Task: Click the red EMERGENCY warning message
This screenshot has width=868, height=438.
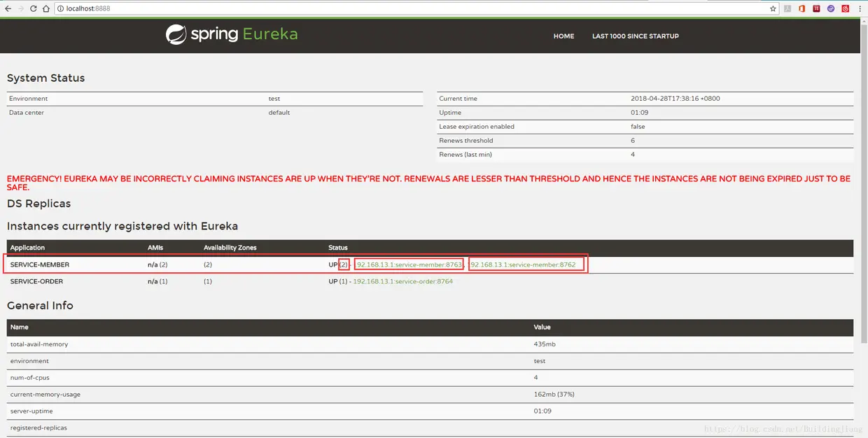Action: pyautogui.click(x=428, y=183)
